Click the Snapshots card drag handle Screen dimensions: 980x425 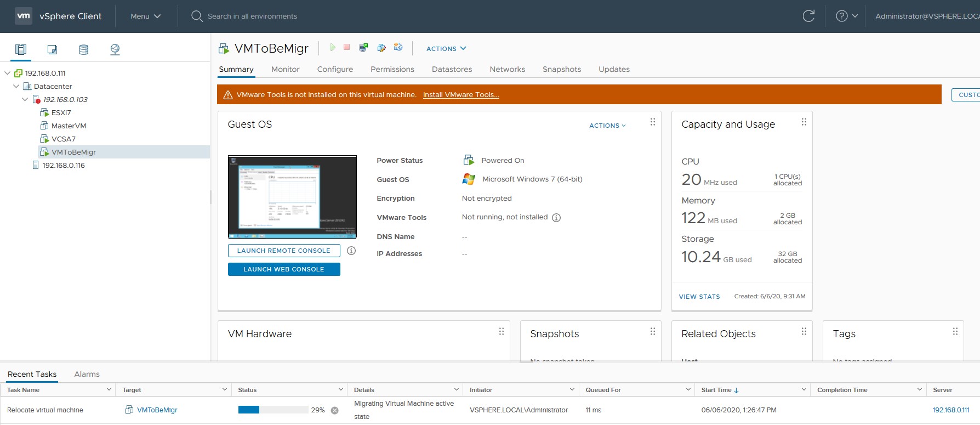(652, 332)
